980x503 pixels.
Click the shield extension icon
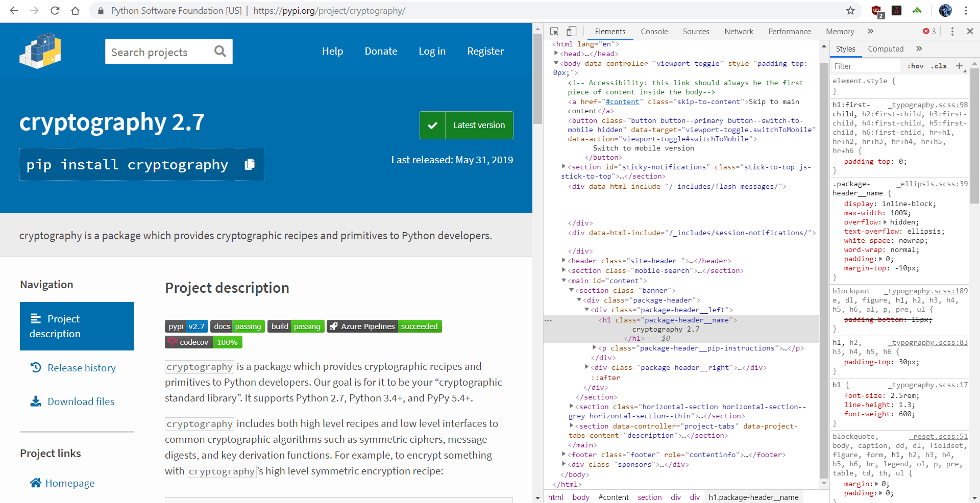tap(877, 11)
